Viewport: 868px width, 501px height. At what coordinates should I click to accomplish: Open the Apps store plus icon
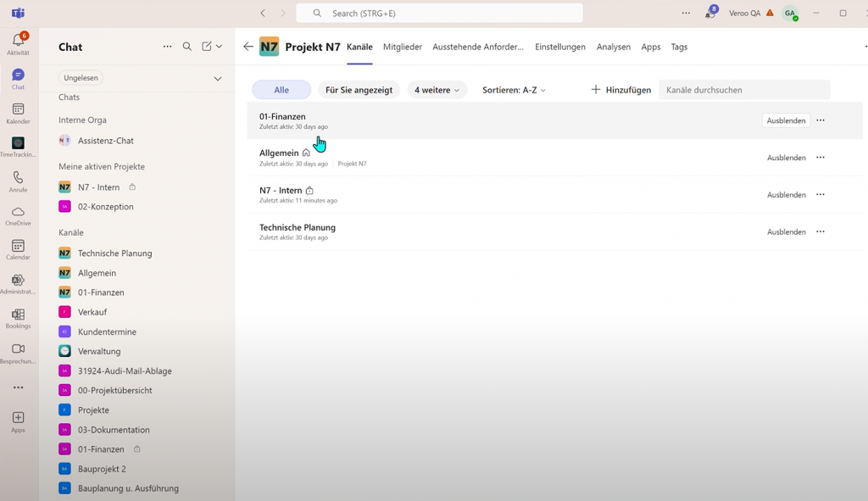coord(19,417)
